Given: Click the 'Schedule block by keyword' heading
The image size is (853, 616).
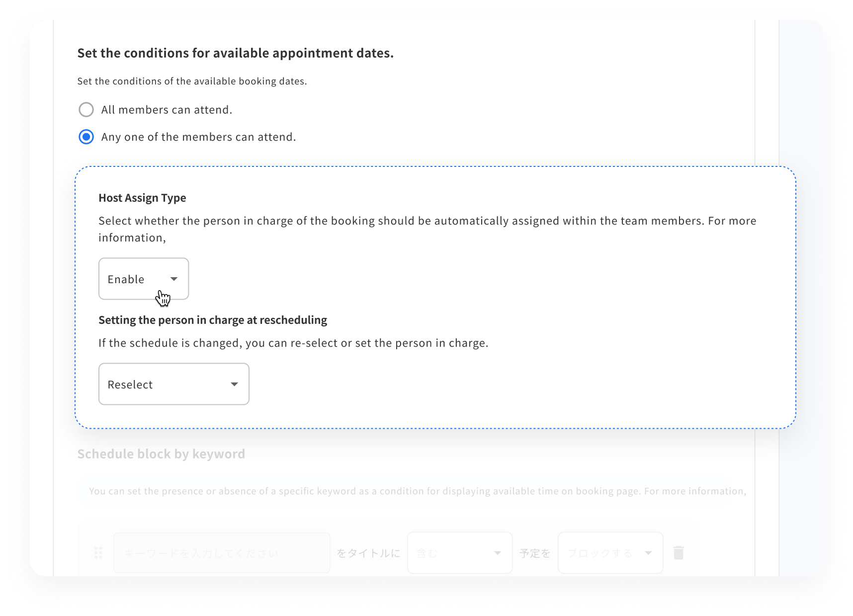Looking at the screenshot, I should [x=161, y=454].
